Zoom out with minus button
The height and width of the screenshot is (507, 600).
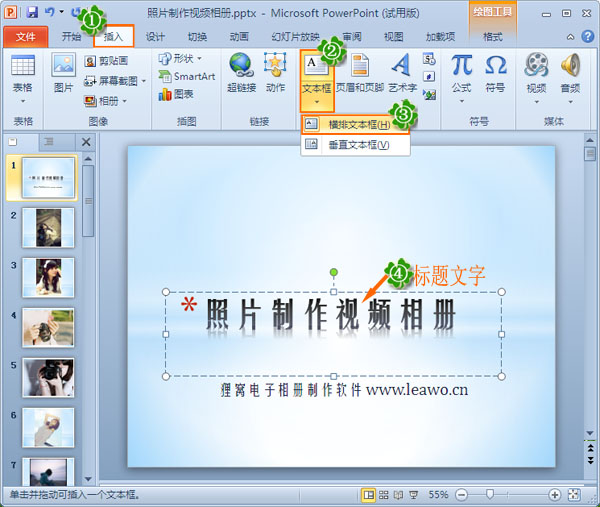tap(461, 495)
